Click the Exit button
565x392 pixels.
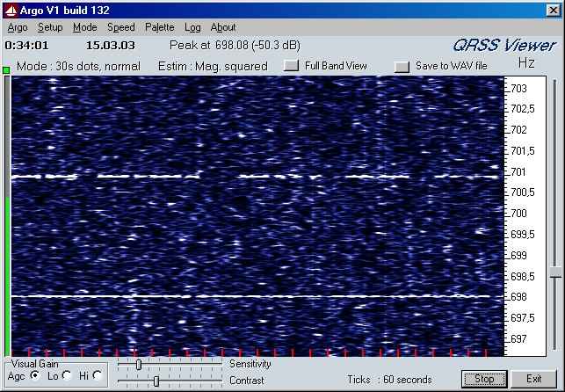click(533, 379)
